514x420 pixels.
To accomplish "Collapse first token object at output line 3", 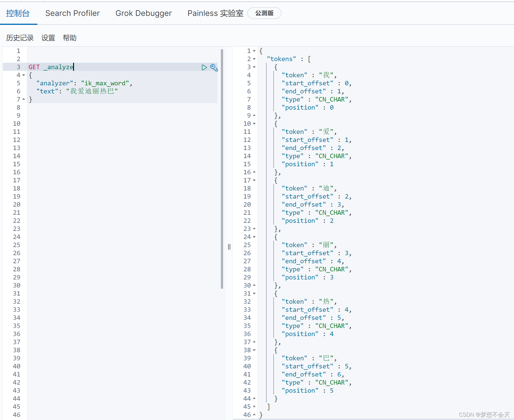I will [x=254, y=67].
